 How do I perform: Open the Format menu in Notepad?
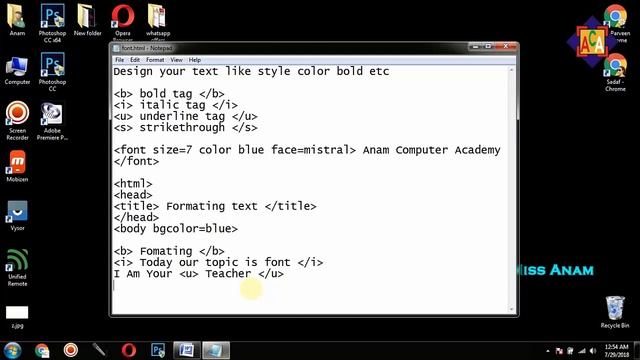(x=155, y=60)
